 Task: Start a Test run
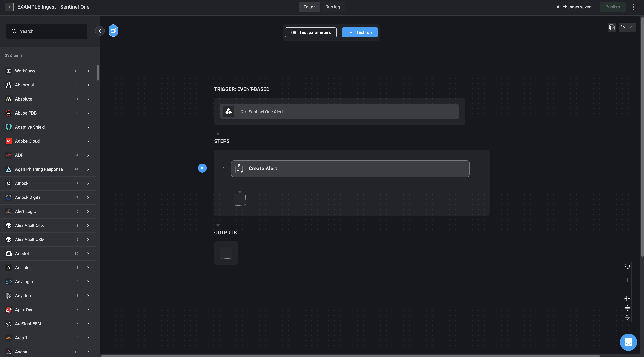tap(359, 32)
